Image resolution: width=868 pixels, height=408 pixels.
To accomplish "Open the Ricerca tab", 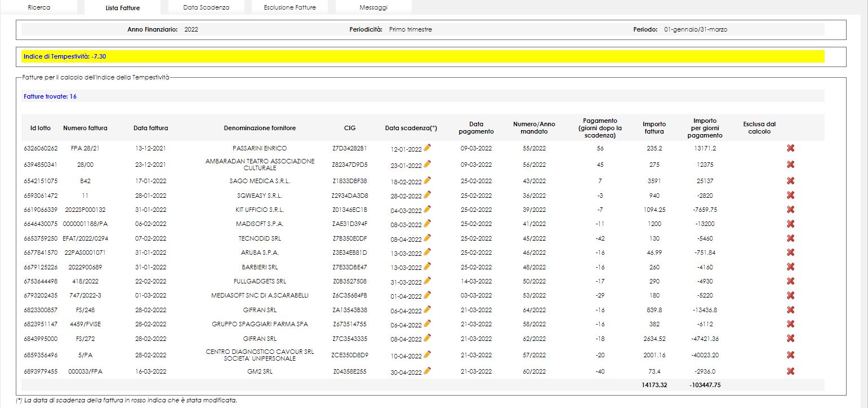I will pos(39,7).
